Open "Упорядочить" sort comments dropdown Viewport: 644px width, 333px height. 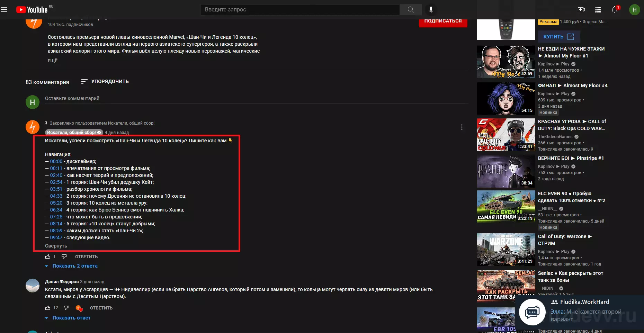(105, 81)
